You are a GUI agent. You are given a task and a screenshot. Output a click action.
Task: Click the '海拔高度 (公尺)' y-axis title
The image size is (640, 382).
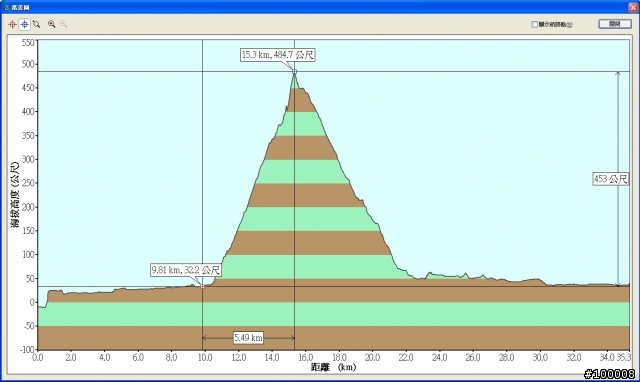[x=15, y=195]
